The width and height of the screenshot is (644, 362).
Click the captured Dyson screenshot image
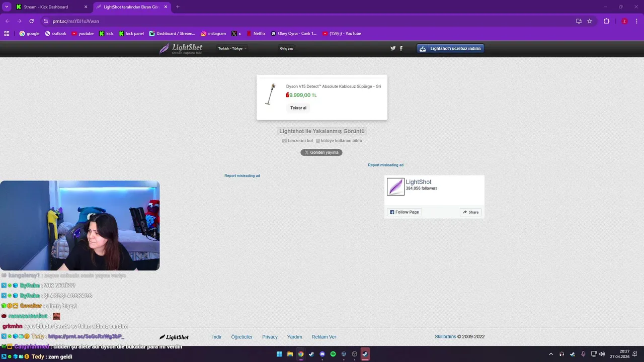tap(322, 98)
